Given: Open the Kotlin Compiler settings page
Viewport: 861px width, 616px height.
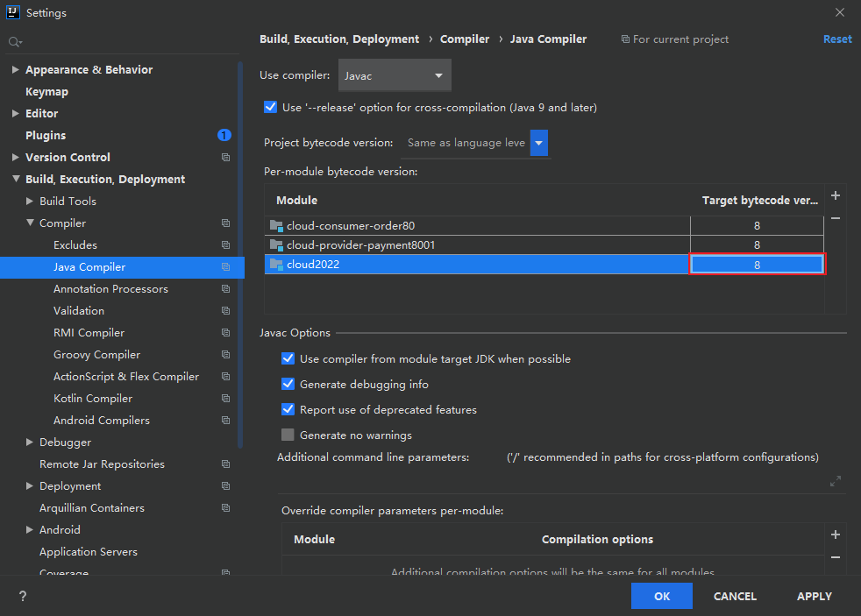Looking at the screenshot, I should pyautogui.click(x=93, y=398).
